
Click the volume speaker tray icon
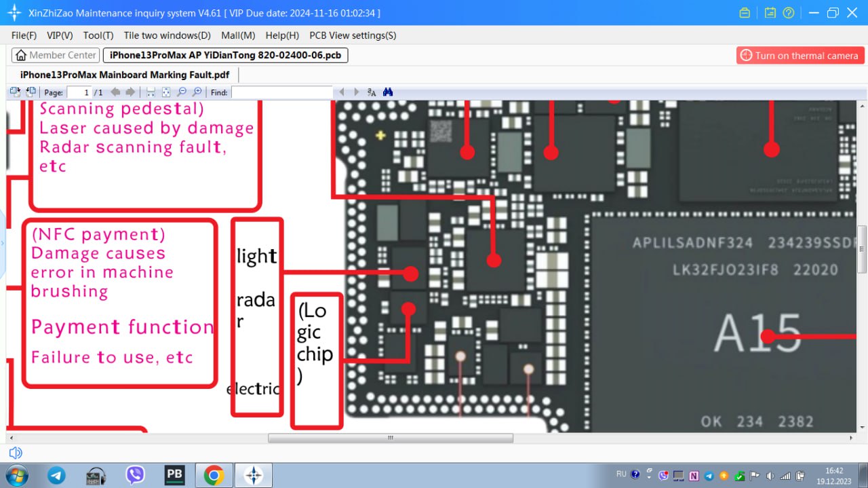coord(771,476)
